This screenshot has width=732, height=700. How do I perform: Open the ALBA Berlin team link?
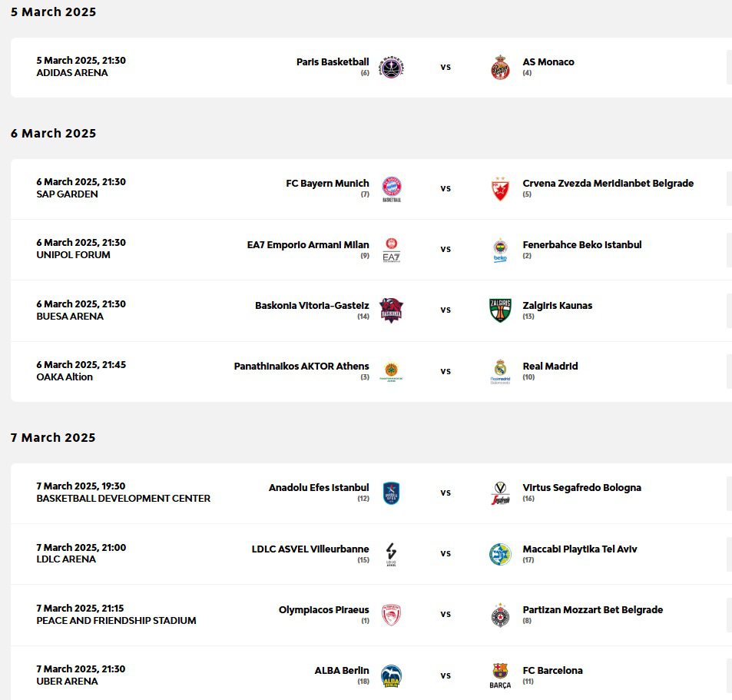coord(341,671)
